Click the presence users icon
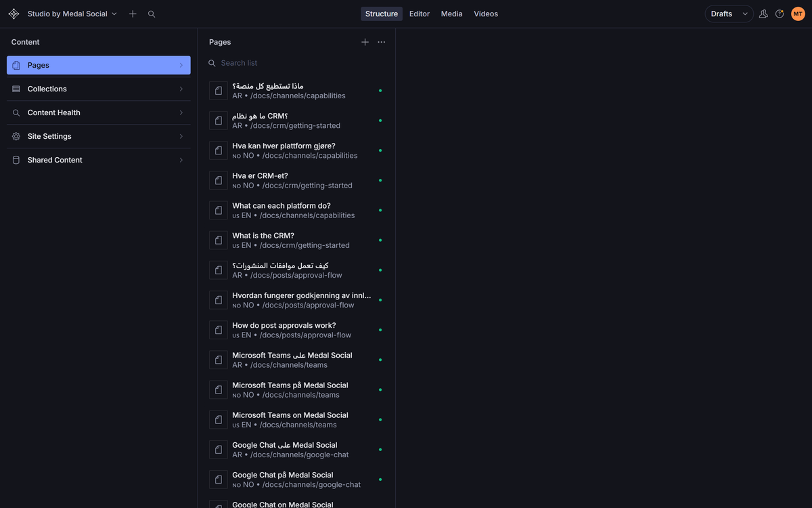Screen dimensions: 812x508 (763, 14)
